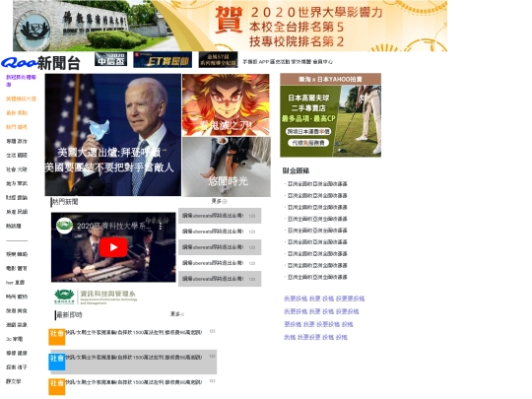Click the 熱門新聞 section heading
The image size is (532, 399).
pyautogui.click(x=65, y=202)
